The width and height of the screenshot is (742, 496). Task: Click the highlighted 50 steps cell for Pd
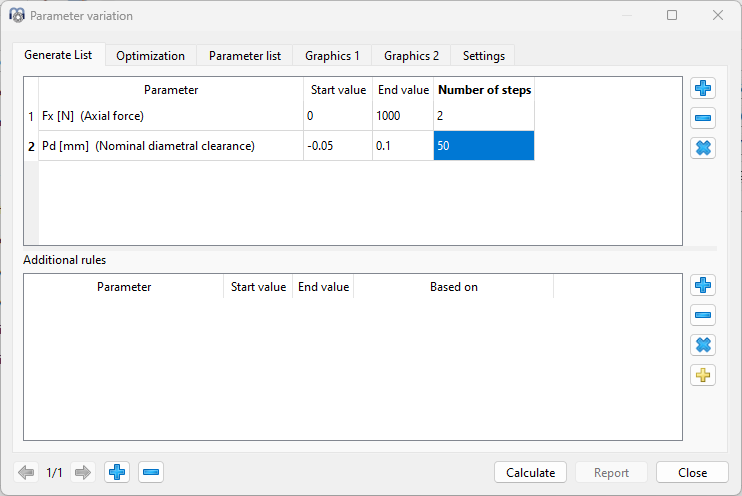(x=484, y=146)
